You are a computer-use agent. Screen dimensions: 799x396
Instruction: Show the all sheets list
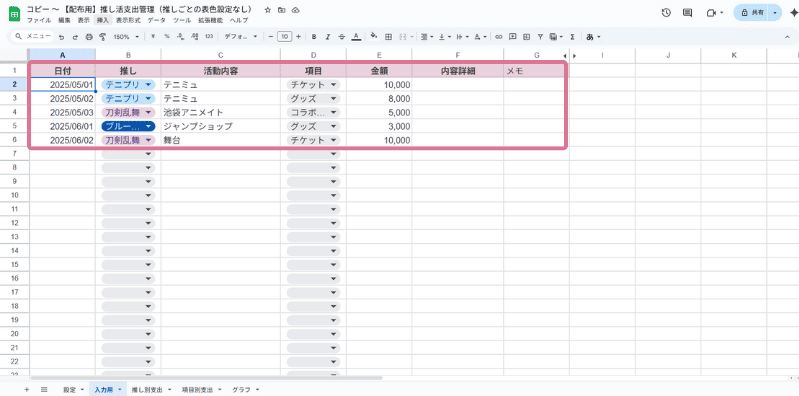tap(44, 389)
